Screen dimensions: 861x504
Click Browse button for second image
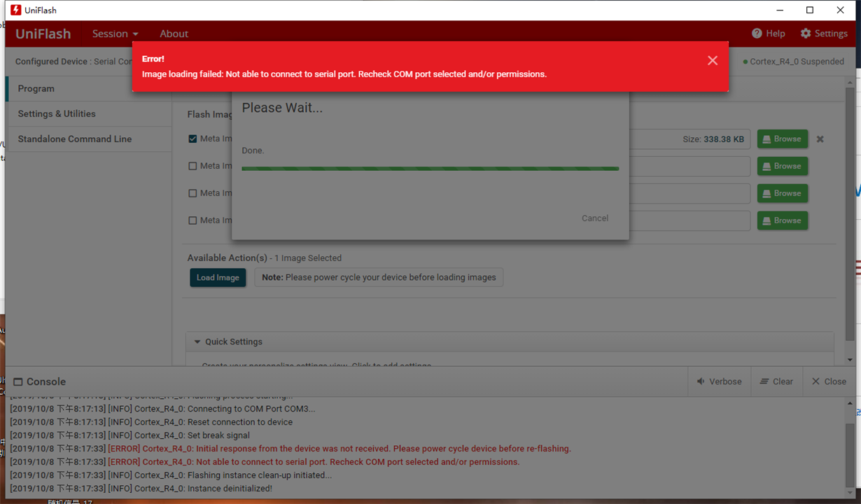[782, 166]
